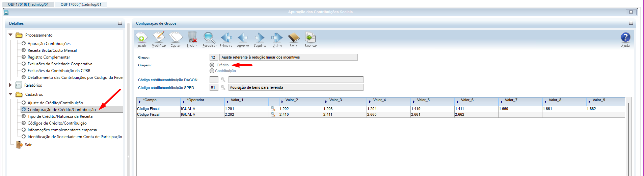Viewport: 644px width, 176px height.
Task: Click the application window icon at top-left
Action: click(6, 13)
